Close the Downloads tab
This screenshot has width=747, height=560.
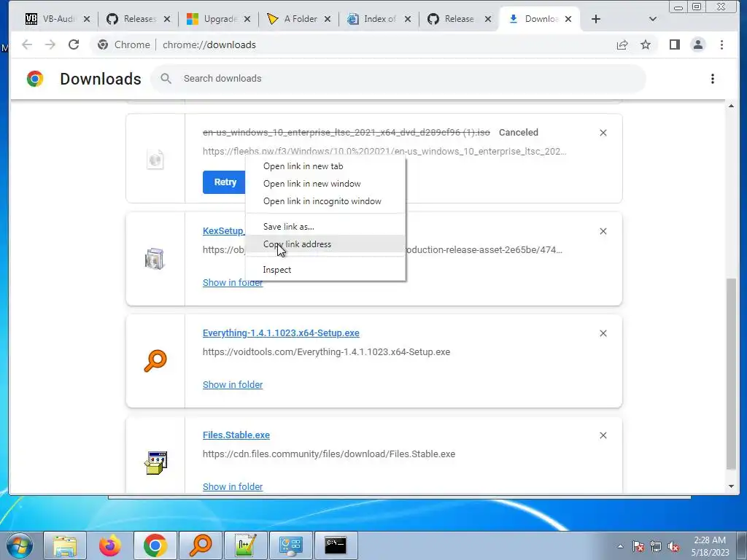coord(568,19)
